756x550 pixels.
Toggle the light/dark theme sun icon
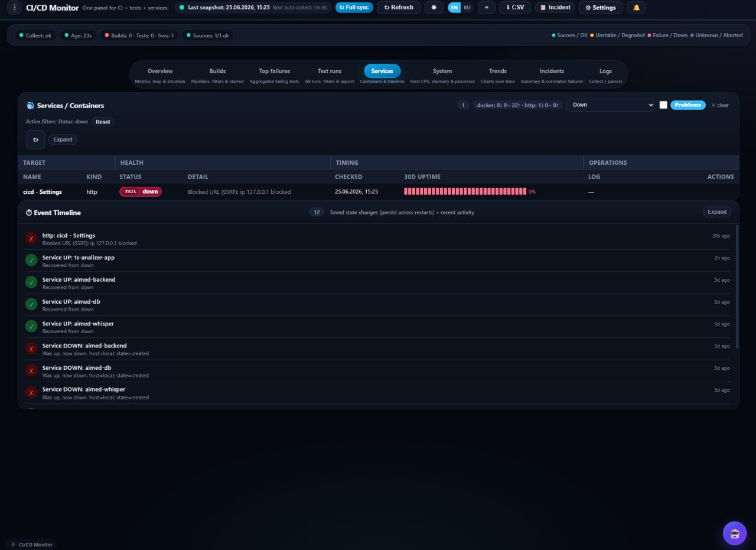point(434,8)
